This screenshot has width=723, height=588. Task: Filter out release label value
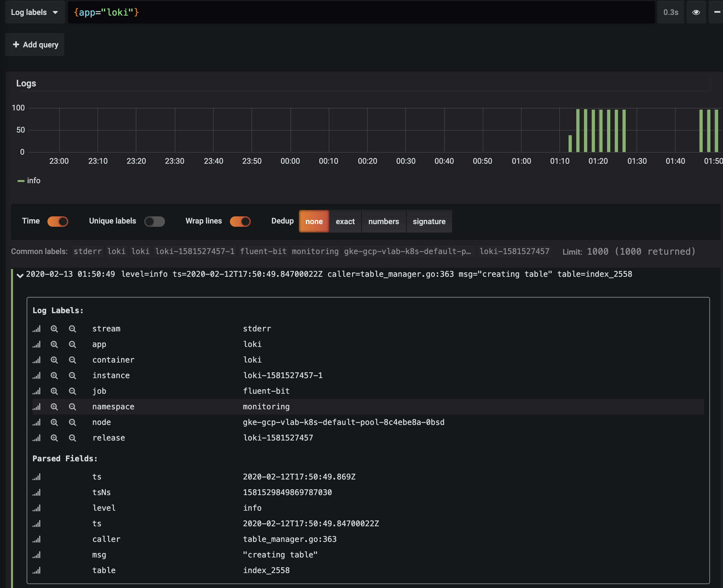pos(72,438)
